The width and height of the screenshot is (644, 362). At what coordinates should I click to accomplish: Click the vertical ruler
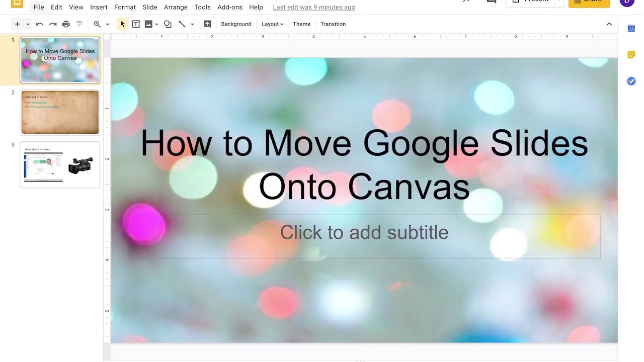pyautogui.click(x=107, y=200)
